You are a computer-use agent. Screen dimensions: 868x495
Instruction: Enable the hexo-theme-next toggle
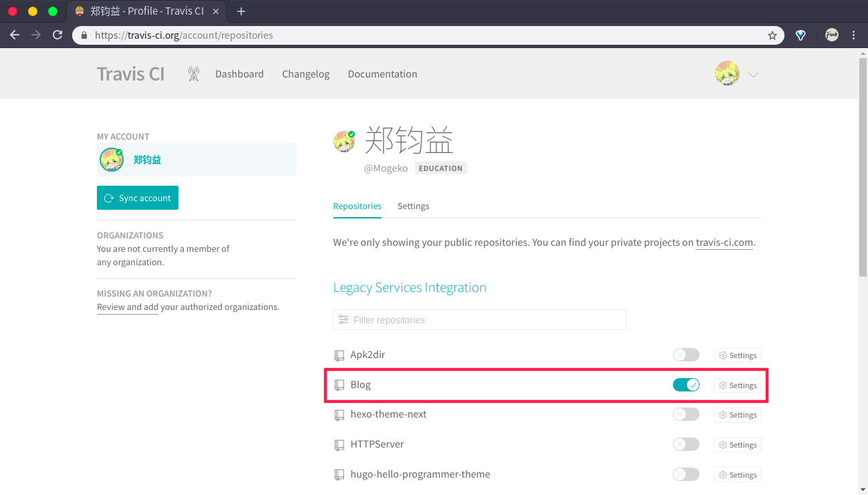click(686, 414)
